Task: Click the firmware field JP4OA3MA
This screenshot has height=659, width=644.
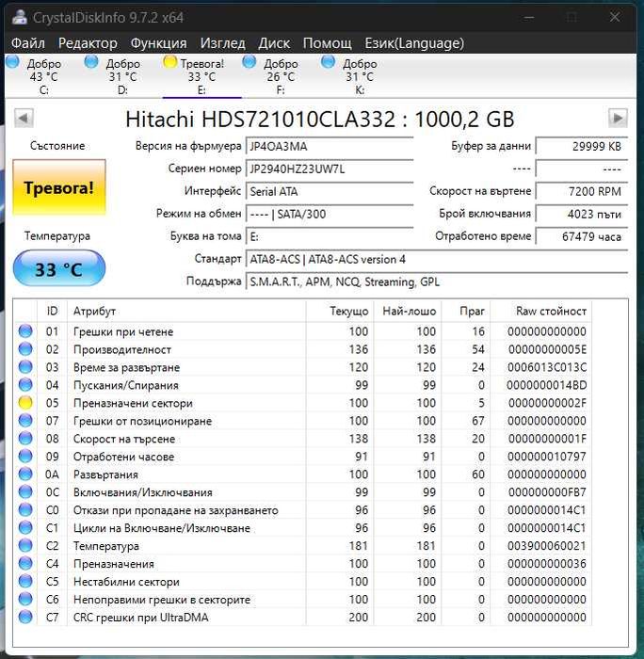Action: [330, 146]
